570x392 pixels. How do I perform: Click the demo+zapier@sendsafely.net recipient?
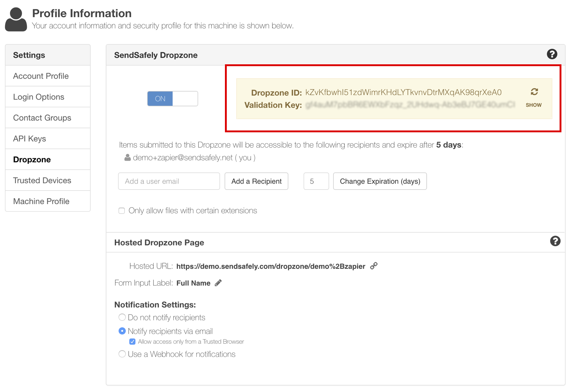[183, 158]
